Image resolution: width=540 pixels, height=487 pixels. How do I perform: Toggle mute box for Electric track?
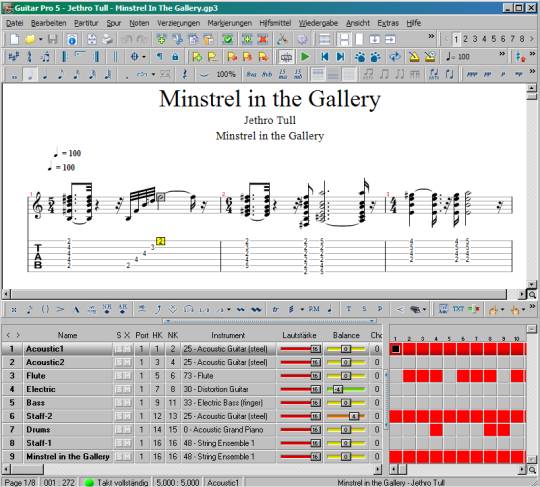tap(127, 389)
